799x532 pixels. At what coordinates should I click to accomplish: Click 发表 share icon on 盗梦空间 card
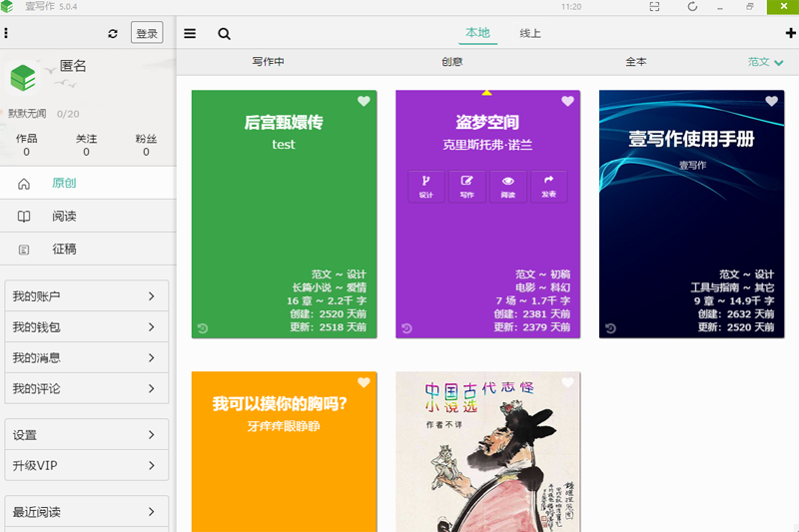pyautogui.click(x=548, y=187)
